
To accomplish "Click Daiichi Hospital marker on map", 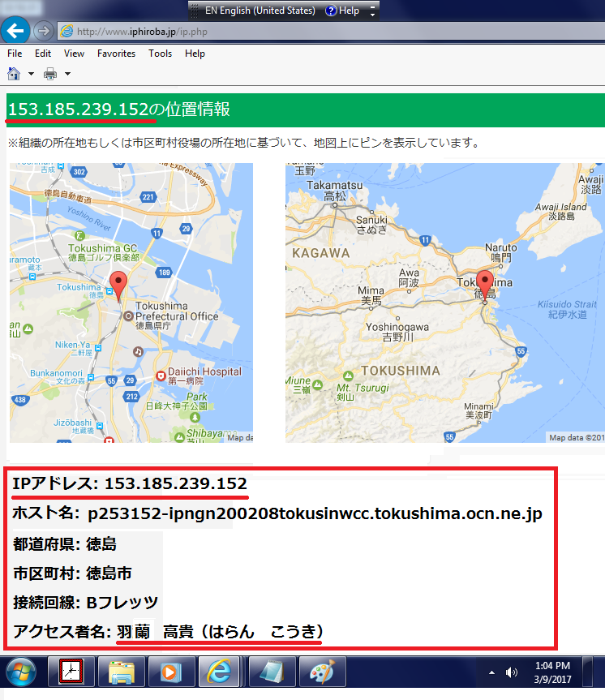I will (x=161, y=376).
